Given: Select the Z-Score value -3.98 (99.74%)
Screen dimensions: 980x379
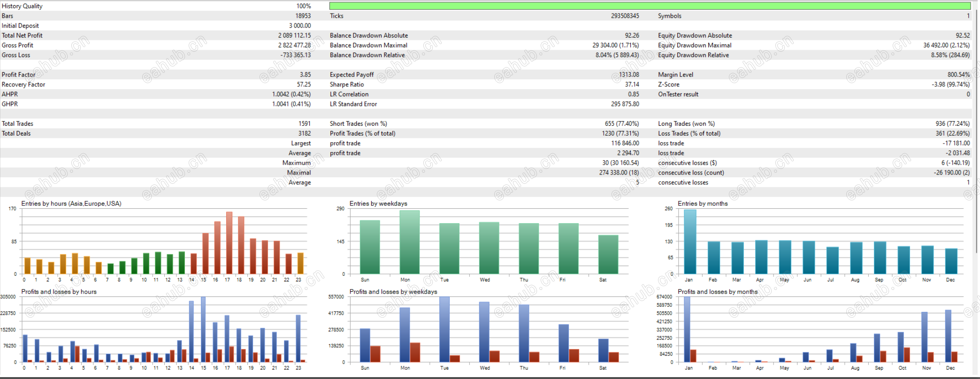Looking at the screenshot, I should [x=950, y=85].
